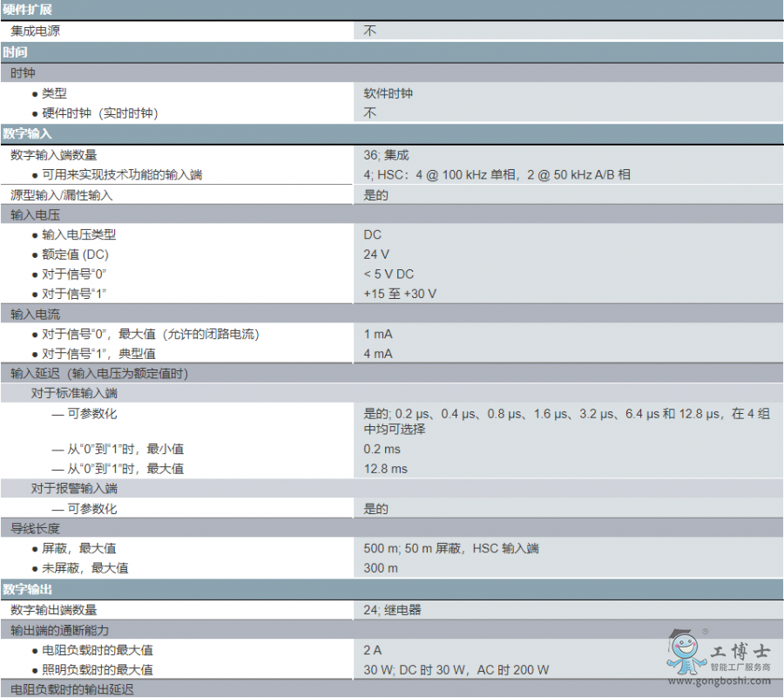
Task: Click the 输入电压 subsection heading
Action: 35,214
